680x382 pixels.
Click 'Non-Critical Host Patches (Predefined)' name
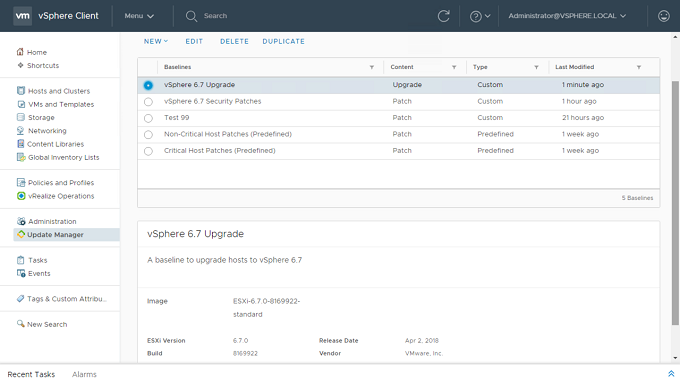(x=228, y=134)
